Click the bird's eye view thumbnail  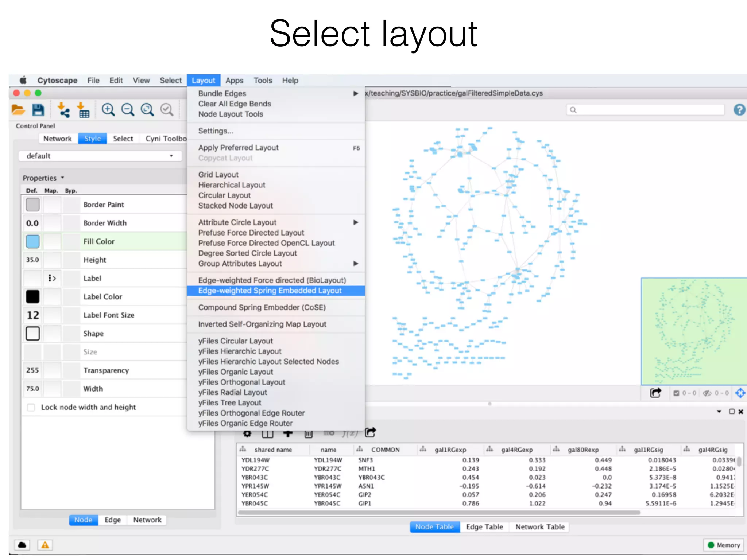694,331
